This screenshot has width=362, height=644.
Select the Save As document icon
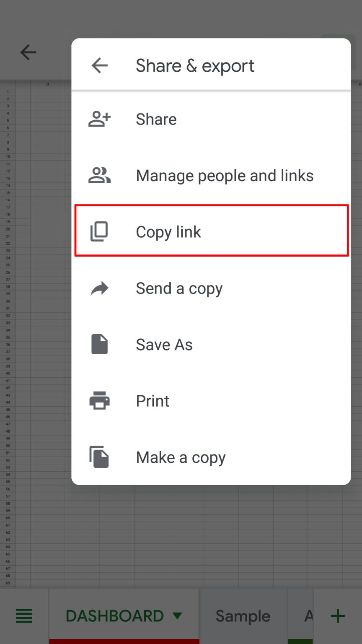(99, 344)
